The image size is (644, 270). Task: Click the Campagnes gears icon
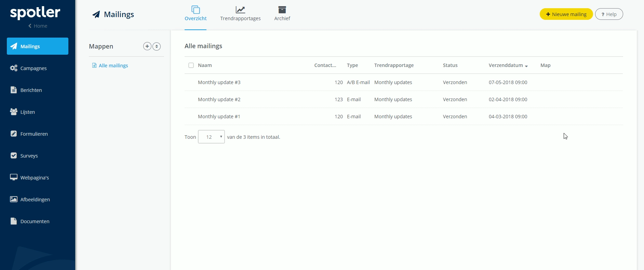click(x=14, y=68)
